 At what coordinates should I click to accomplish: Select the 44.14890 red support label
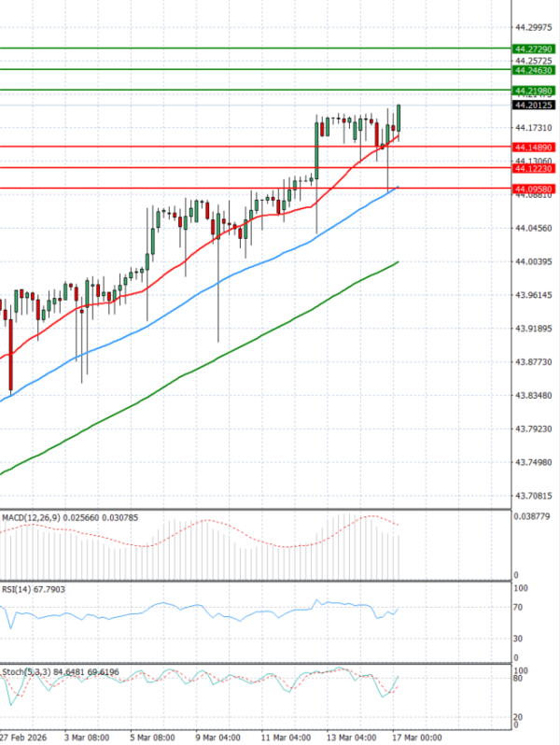[x=534, y=148]
